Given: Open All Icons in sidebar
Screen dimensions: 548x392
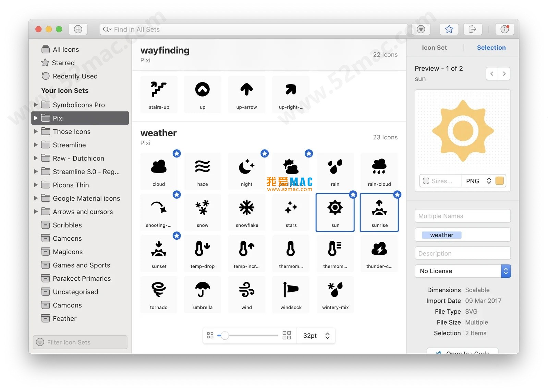Looking at the screenshot, I should click(80, 50).
